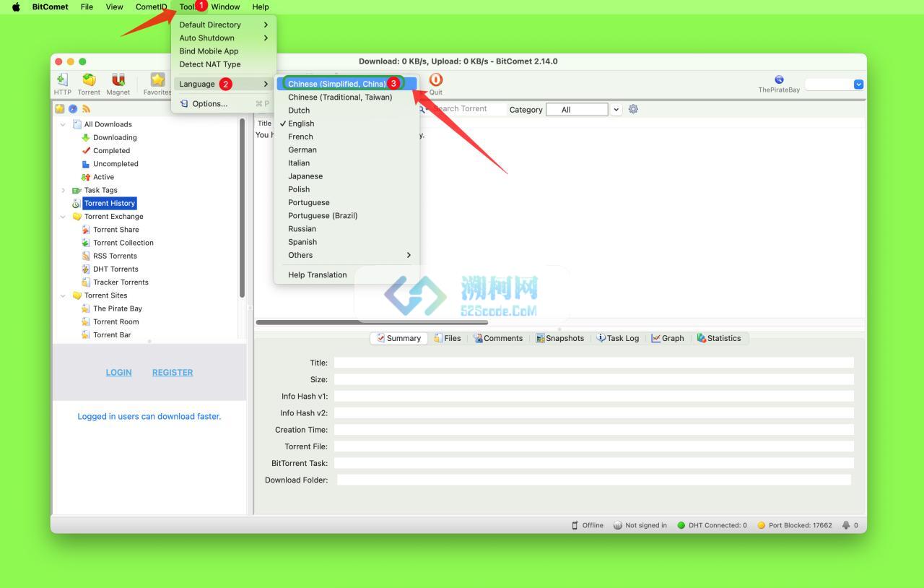
Task: Click the REGISTER link
Action: pyautogui.click(x=173, y=373)
